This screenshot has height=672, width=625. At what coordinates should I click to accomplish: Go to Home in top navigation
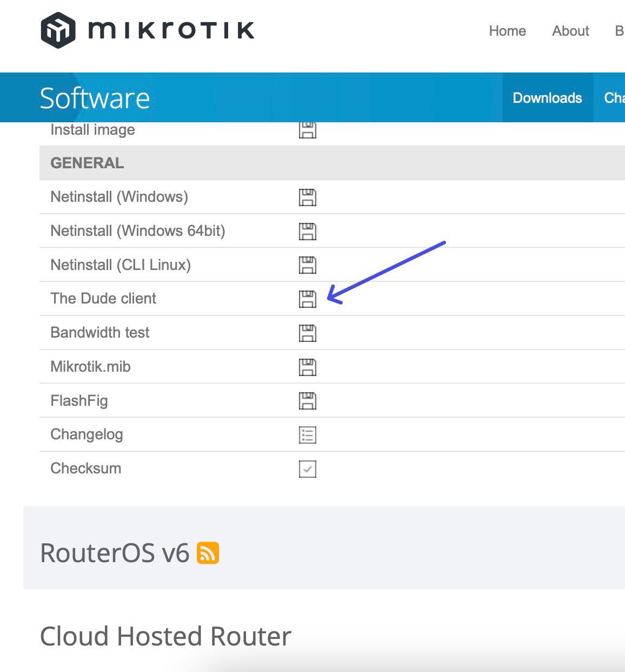(507, 31)
